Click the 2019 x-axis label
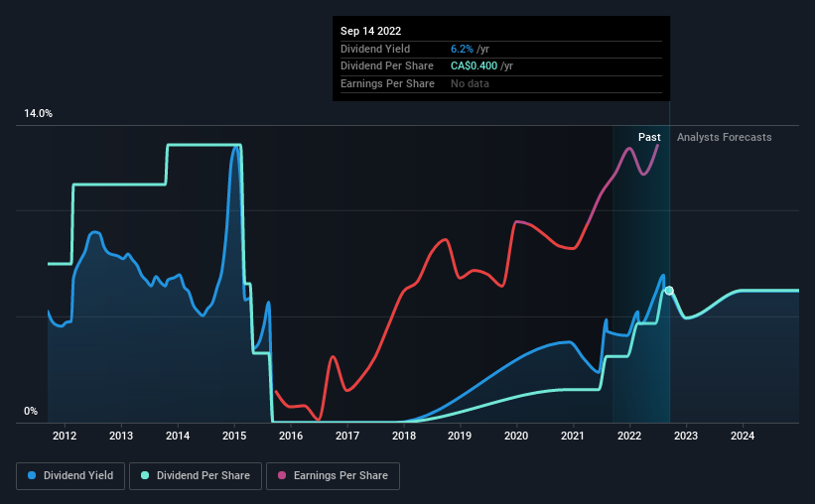The height and width of the screenshot is (504, 815). click(x=460, y=436)
